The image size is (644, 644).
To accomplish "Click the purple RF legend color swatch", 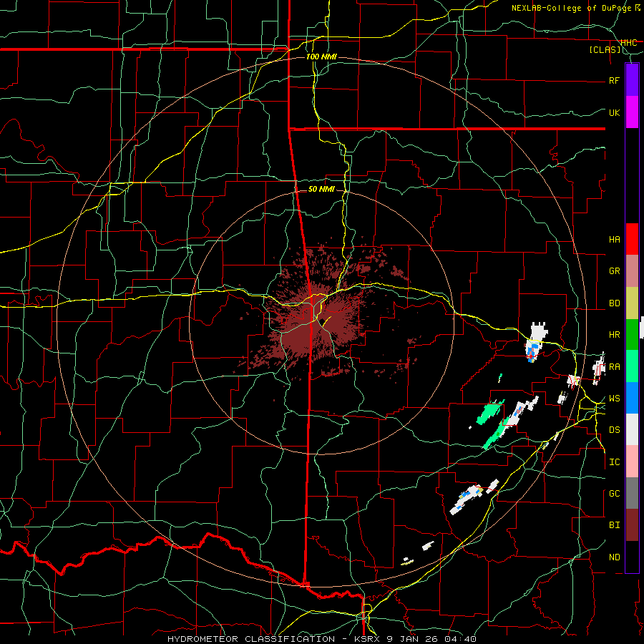I will [x=632, y=80].
